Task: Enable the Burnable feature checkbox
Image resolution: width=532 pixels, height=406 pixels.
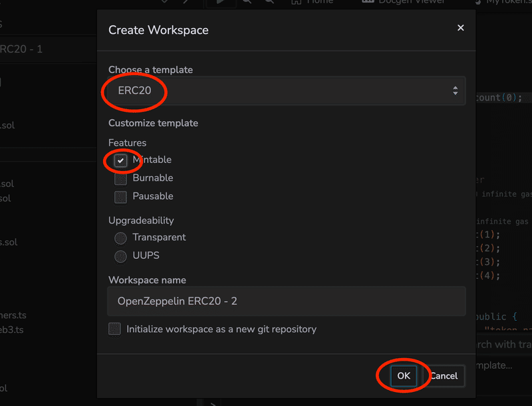Action: click(120, 179)
